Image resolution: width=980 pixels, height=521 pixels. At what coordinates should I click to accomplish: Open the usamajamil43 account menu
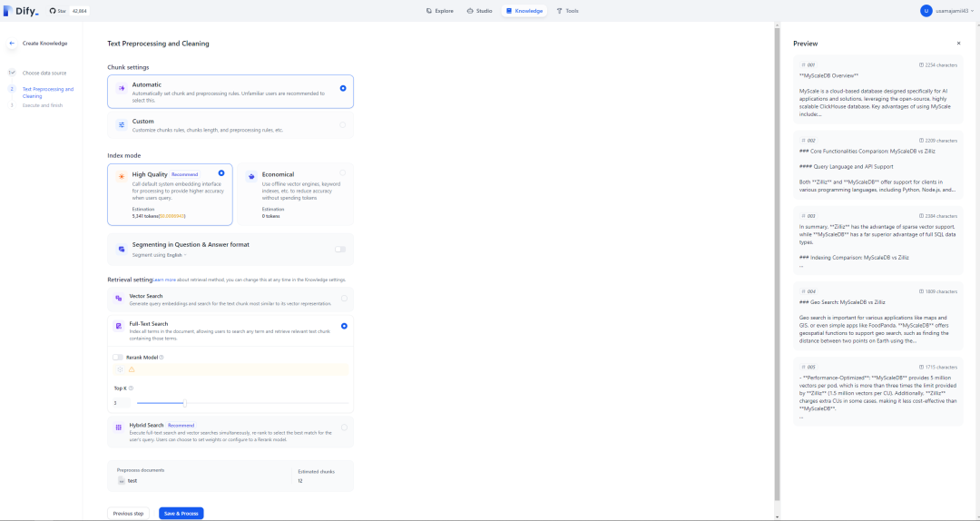946,11
